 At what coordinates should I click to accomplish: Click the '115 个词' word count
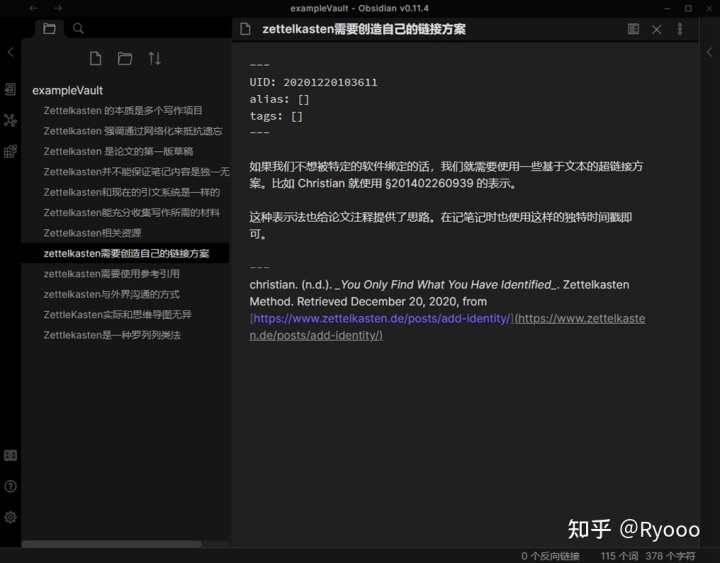(619, 556)
